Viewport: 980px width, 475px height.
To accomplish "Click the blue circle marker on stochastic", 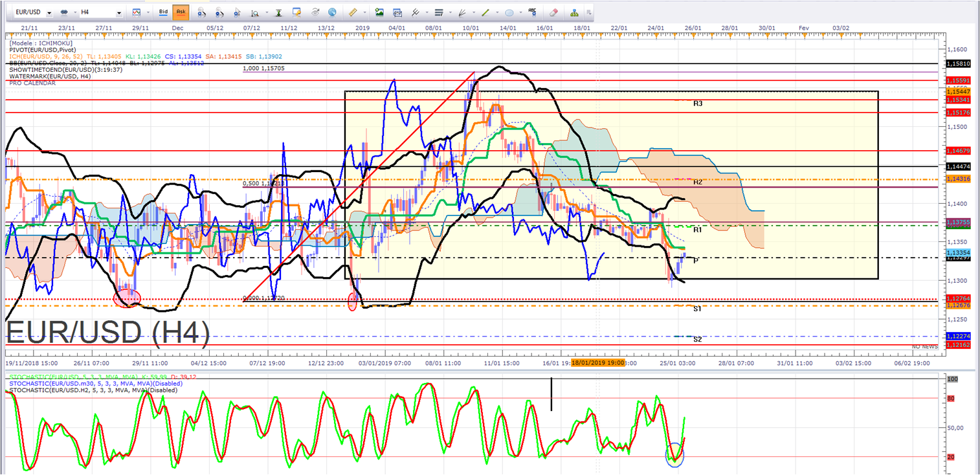I will point(674,455).
